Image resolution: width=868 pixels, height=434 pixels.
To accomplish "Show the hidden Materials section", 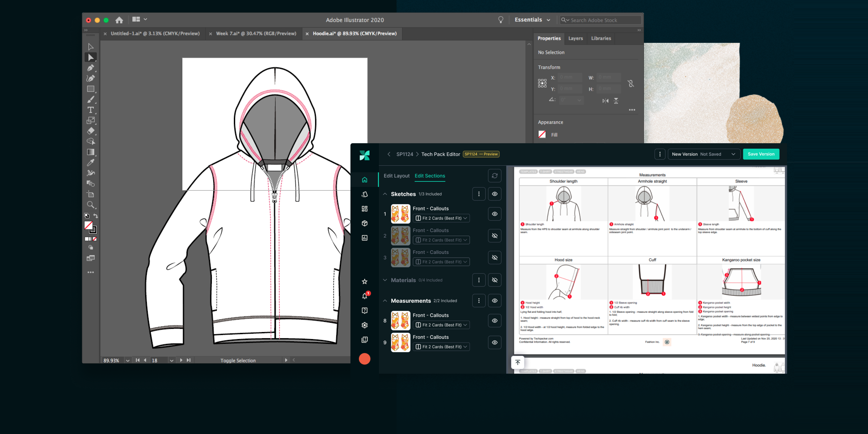I will point(494,280).
